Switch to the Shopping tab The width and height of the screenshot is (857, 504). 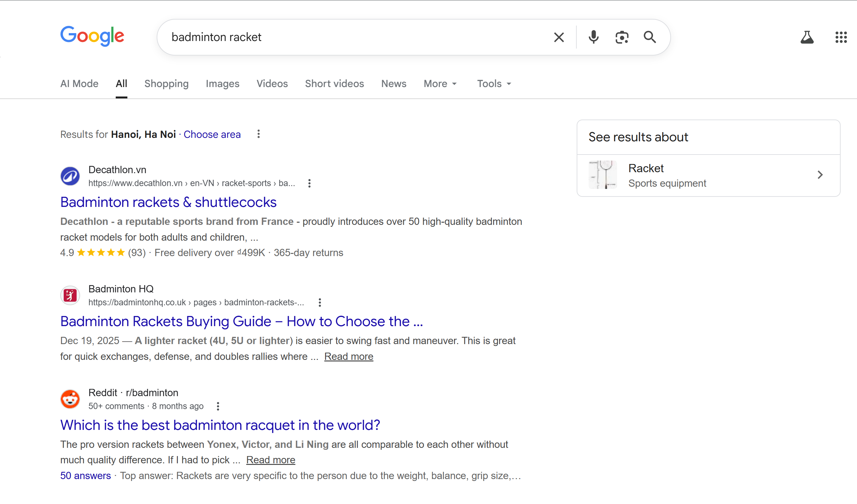[166, 84]
